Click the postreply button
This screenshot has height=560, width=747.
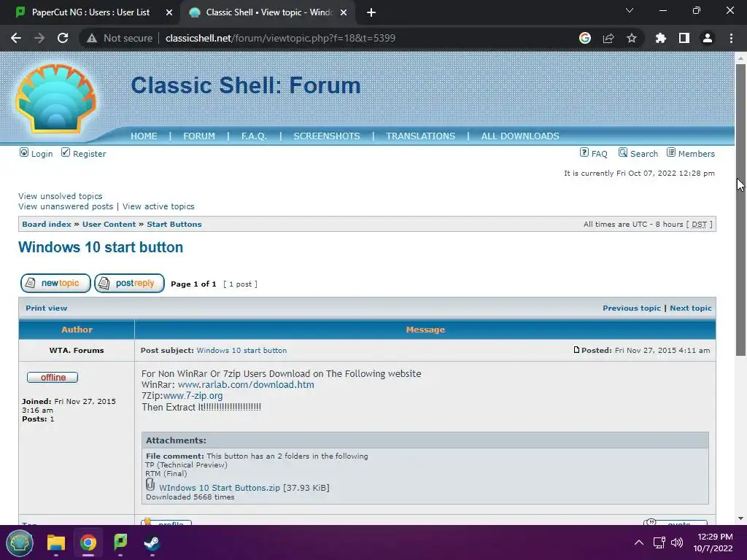click(x=129, y=284)
